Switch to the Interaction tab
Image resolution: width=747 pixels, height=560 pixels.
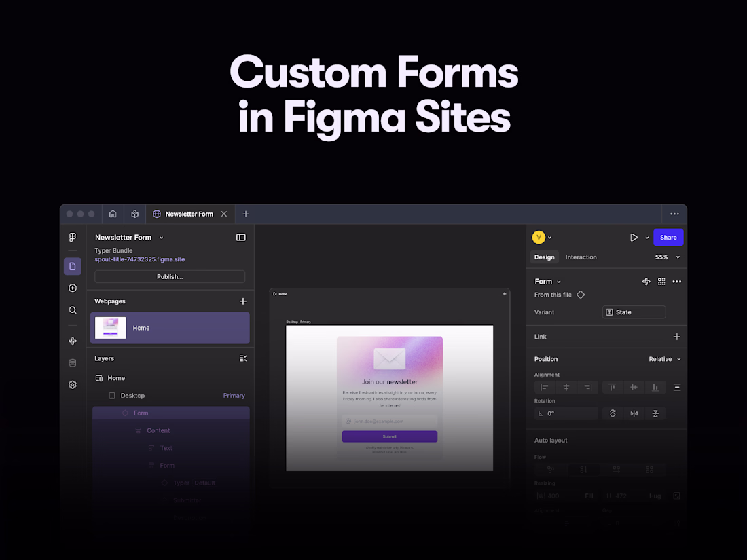point(581,257)
